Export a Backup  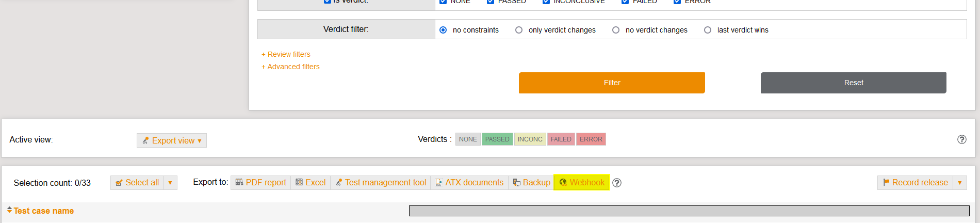pos(531,183)
